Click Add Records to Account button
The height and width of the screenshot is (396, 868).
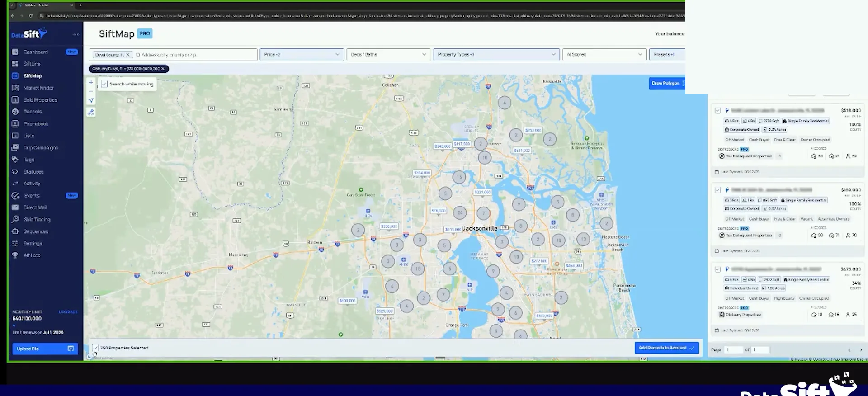click(x=667, y=348)
